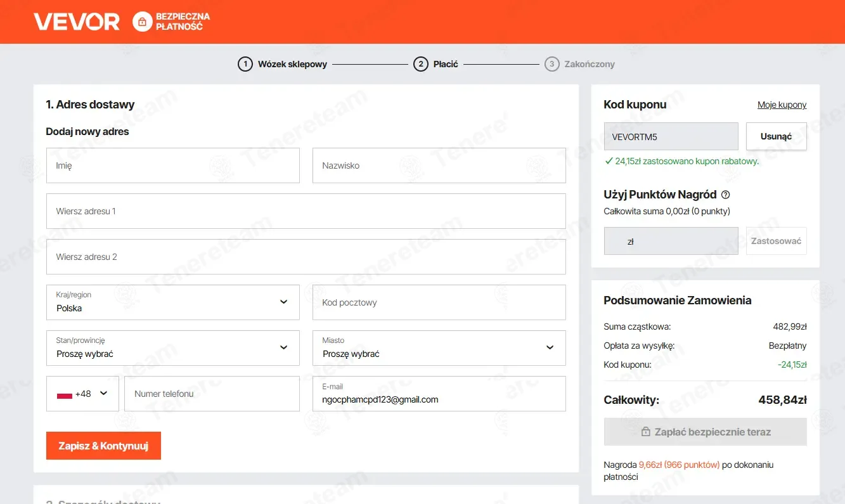The width and height of the screenshot is (845, 504).
Task: Click the secure payment lock icon
Action: click(143, 22)
